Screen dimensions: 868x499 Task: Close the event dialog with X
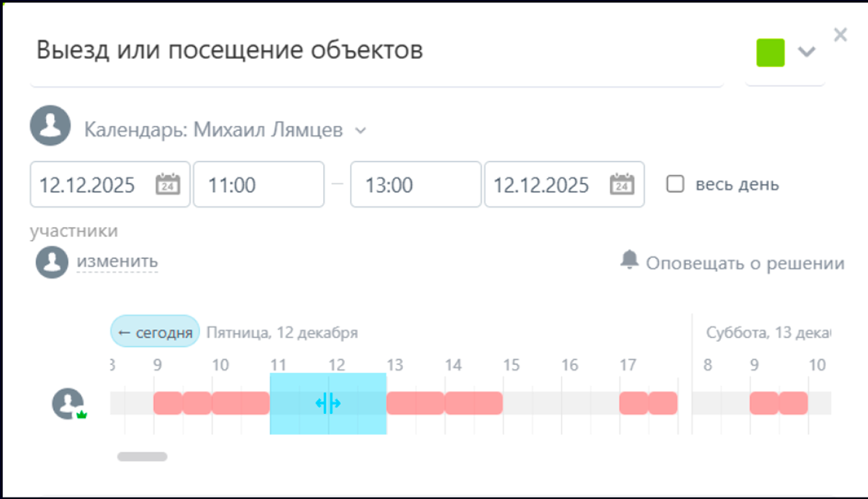(x=840, y=35)
